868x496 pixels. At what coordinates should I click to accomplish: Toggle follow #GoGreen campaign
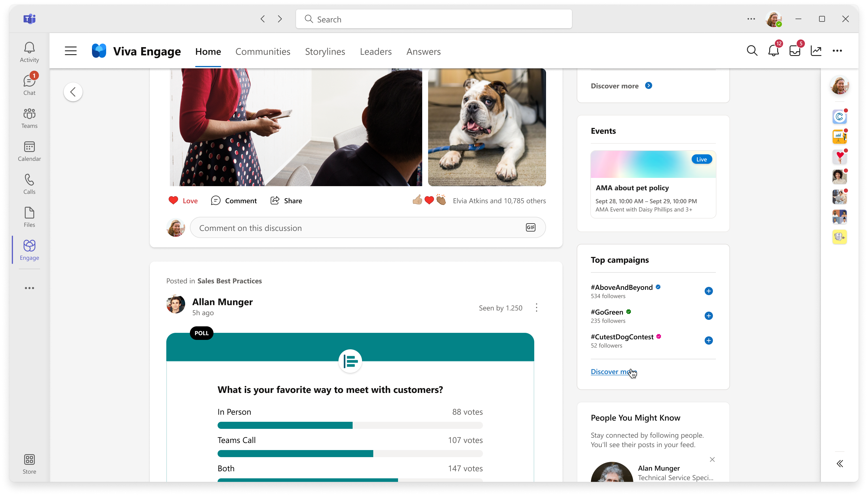click(709, 315)
